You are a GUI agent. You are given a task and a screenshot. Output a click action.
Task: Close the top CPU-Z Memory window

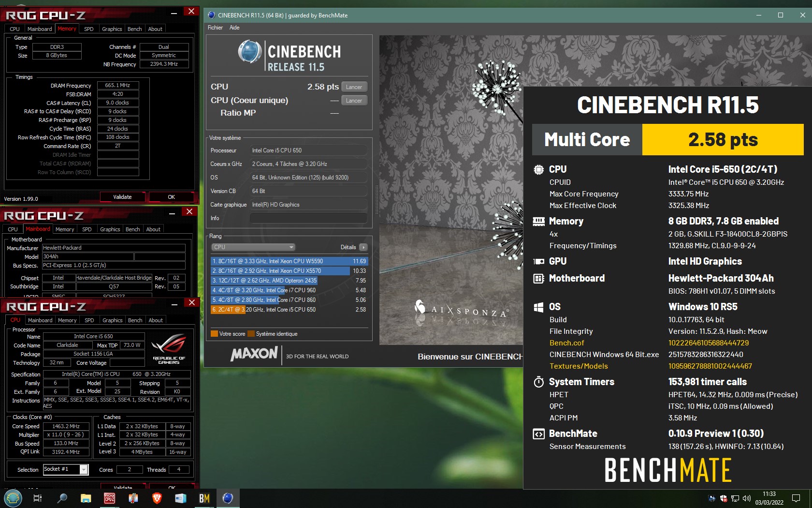[x=191, y=11]
